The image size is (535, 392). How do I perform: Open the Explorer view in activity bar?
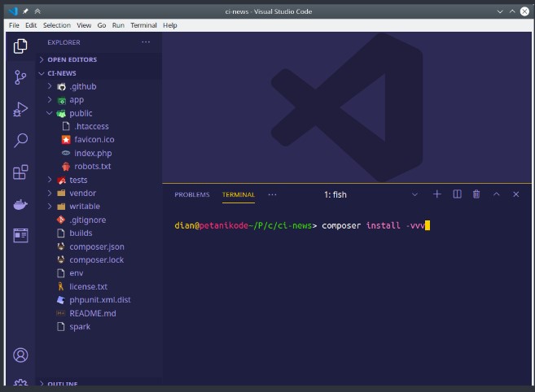click(x=20, y=46)
